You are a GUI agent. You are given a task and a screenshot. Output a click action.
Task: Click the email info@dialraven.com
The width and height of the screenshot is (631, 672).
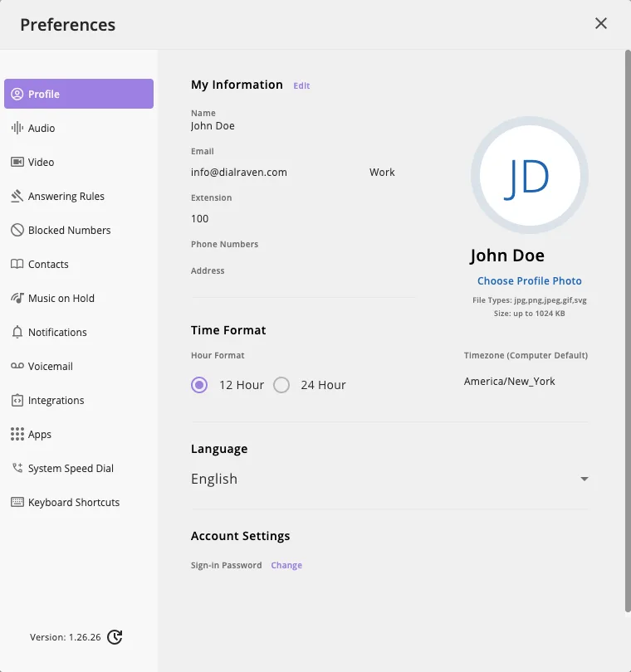tap(238, 172)
